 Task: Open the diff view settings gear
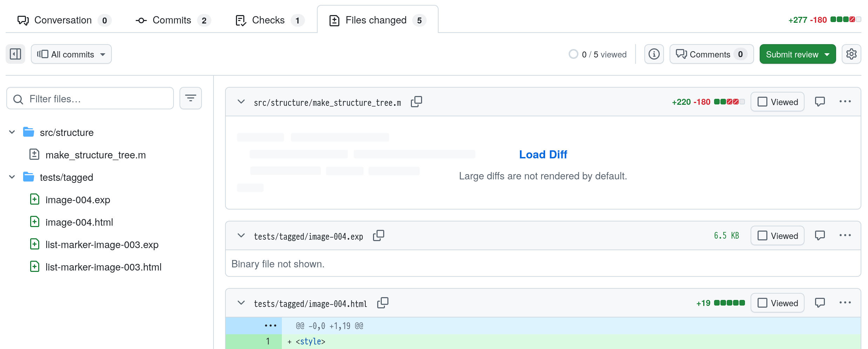click(852, 54)
